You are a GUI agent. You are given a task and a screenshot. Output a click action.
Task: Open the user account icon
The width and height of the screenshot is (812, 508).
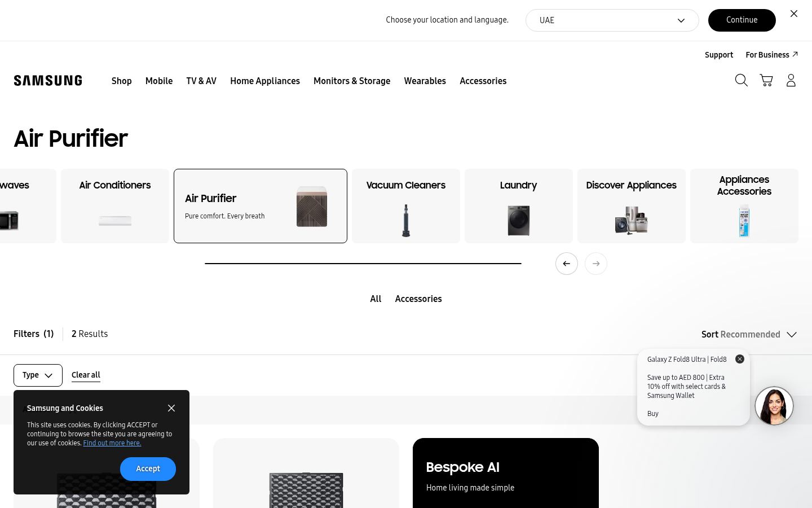pos(791,81)
